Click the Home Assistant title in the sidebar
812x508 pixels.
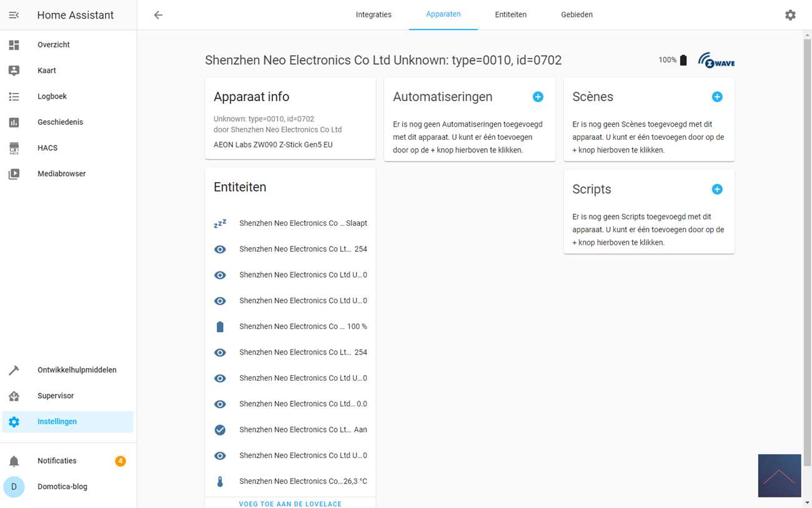coord(76,15)
